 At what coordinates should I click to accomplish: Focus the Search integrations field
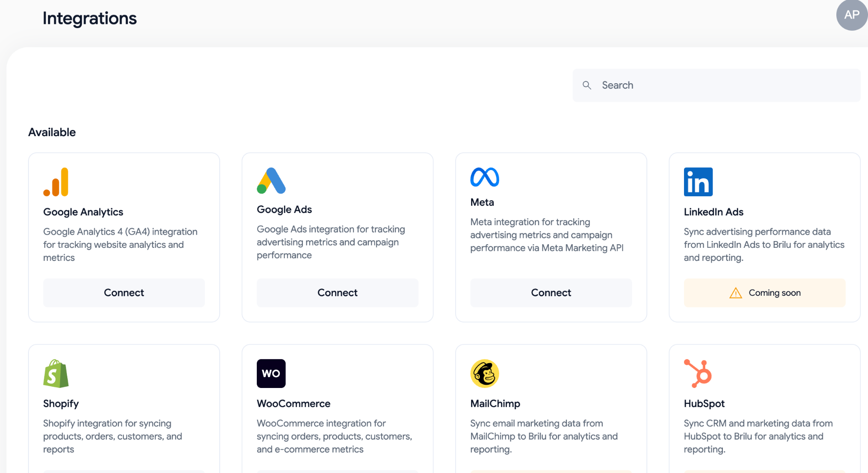point(717,85)
